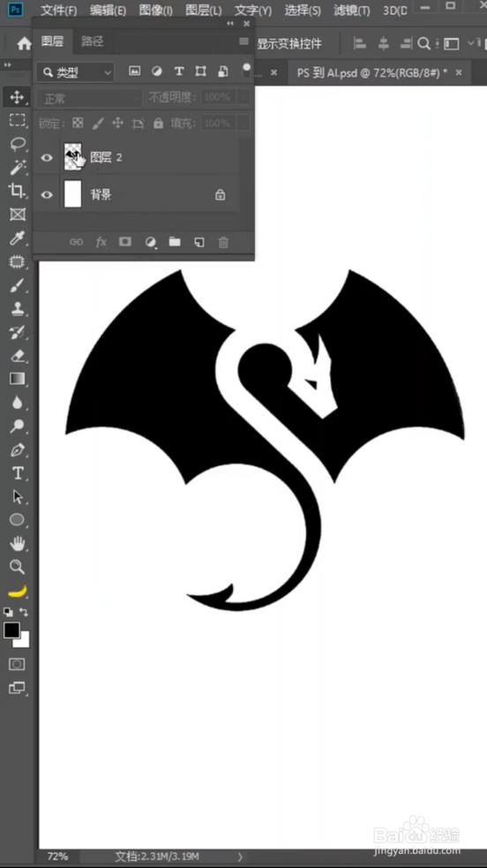Open the Layers panel menu
Viewport: 487px width, 868px height.
click(243, 42)
